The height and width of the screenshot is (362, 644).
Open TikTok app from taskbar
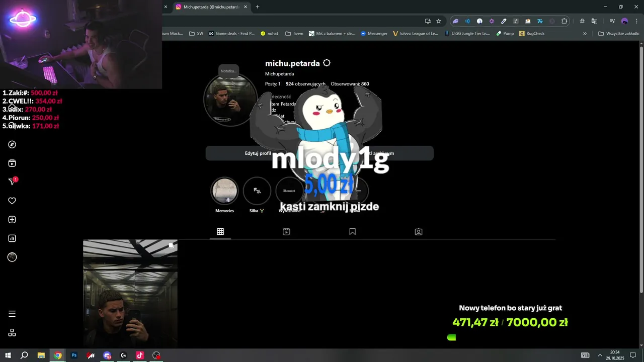[140, 355]
